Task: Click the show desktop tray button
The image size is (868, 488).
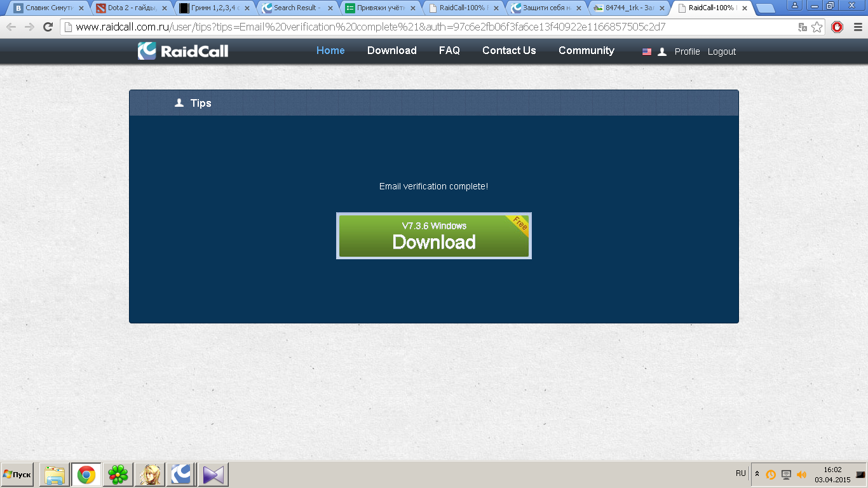Action: pos(861,475)
